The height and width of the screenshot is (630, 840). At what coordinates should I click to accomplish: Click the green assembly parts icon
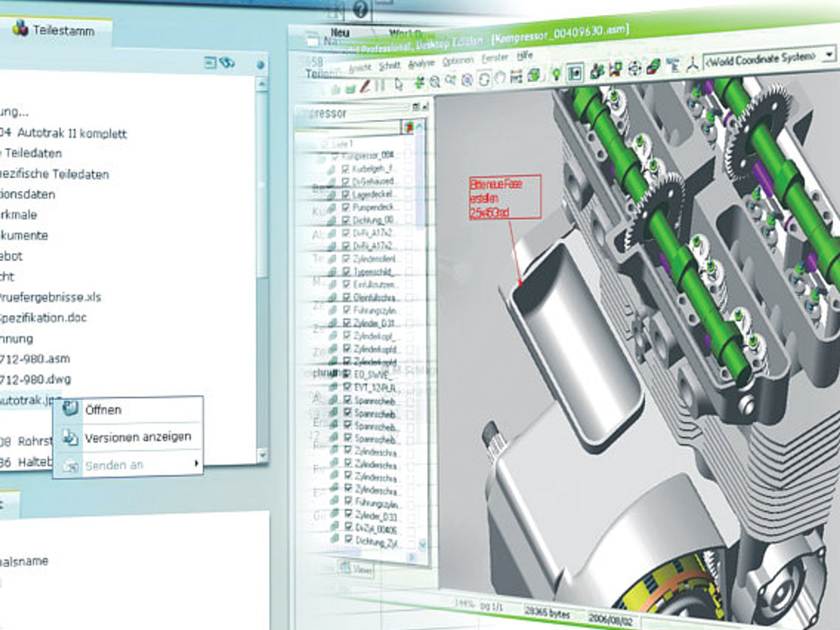(597, 71)
